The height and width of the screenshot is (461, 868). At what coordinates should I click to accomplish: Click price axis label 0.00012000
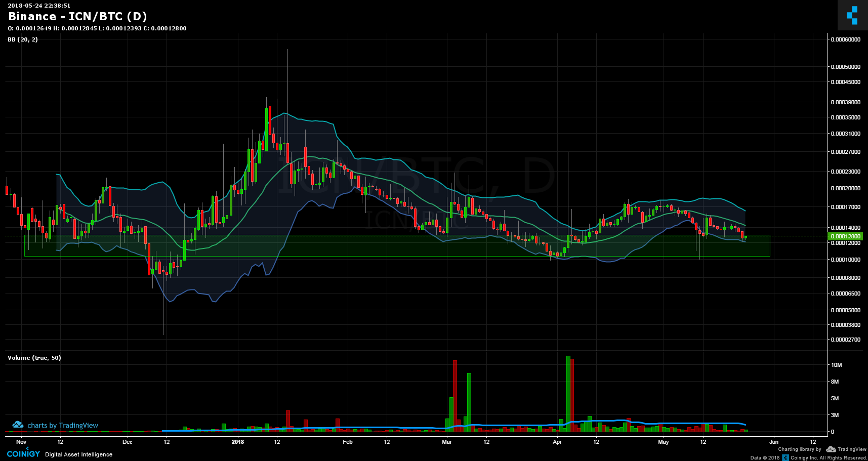coord(845,243)
